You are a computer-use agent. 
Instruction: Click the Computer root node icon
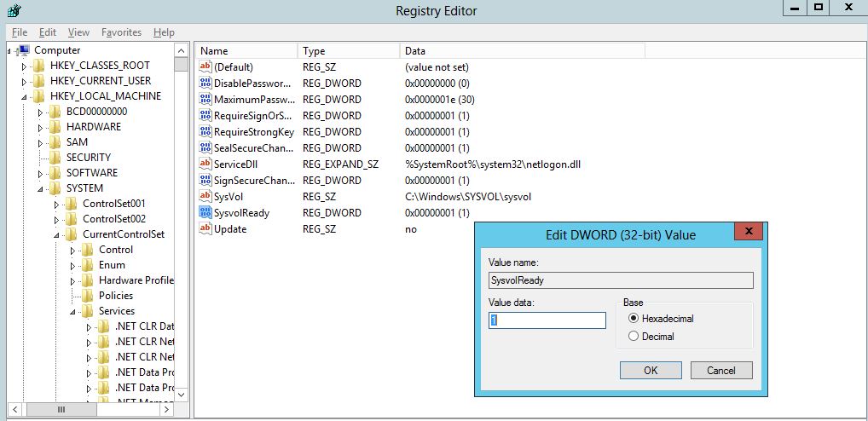[24, 50]
